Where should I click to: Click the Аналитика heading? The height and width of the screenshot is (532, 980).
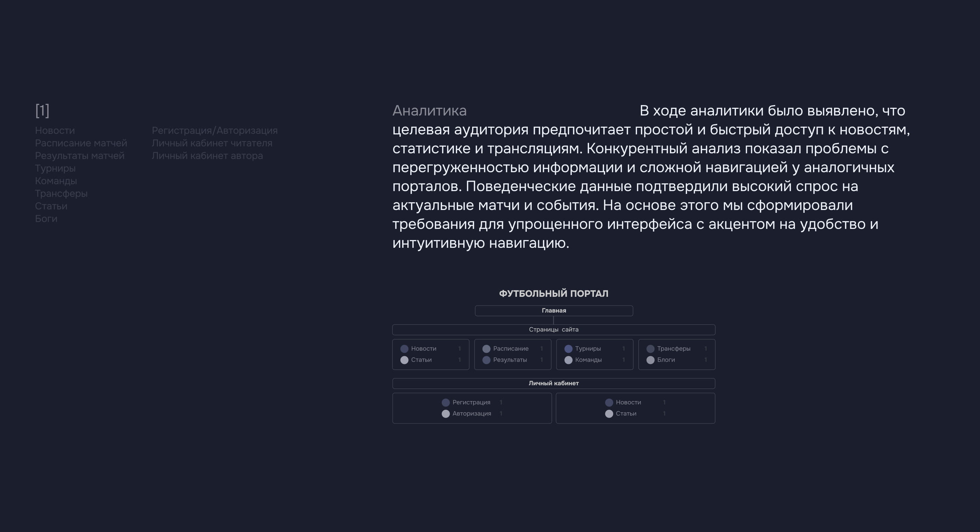(429, 111)
